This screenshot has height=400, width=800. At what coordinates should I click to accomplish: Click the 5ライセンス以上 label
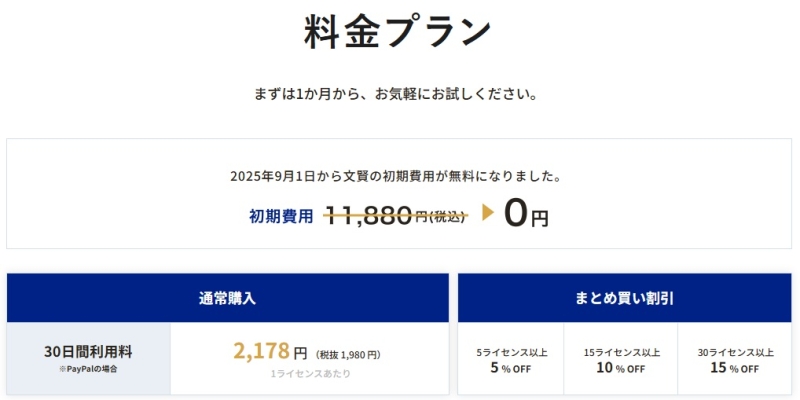[511, 352]
